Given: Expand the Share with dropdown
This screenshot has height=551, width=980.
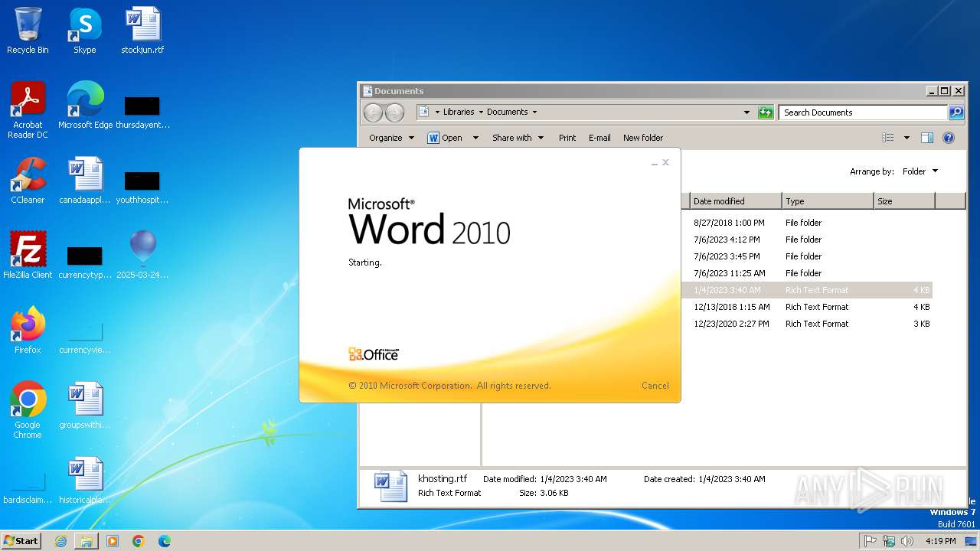Looking at the screenshot, I should click(x=518, y=138).
